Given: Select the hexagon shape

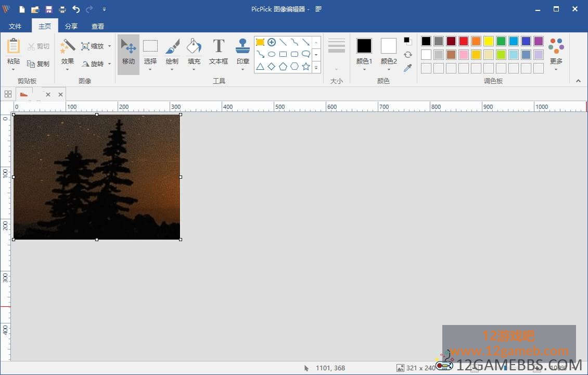Looking at the screenshot, I should pos(295,67).
